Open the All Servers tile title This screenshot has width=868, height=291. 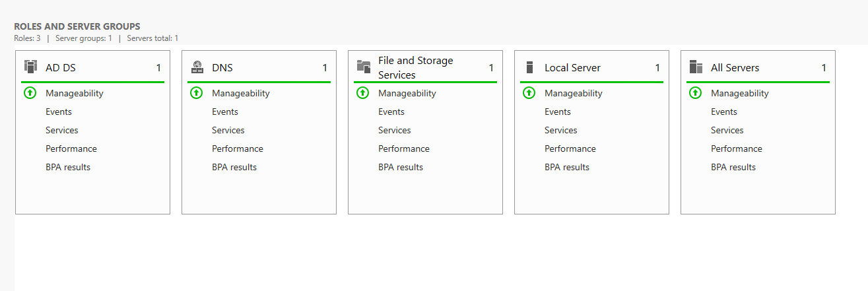pos(735,67)
